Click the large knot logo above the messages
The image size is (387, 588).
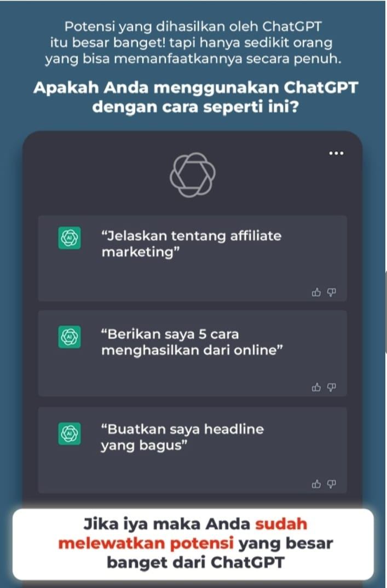192,175
